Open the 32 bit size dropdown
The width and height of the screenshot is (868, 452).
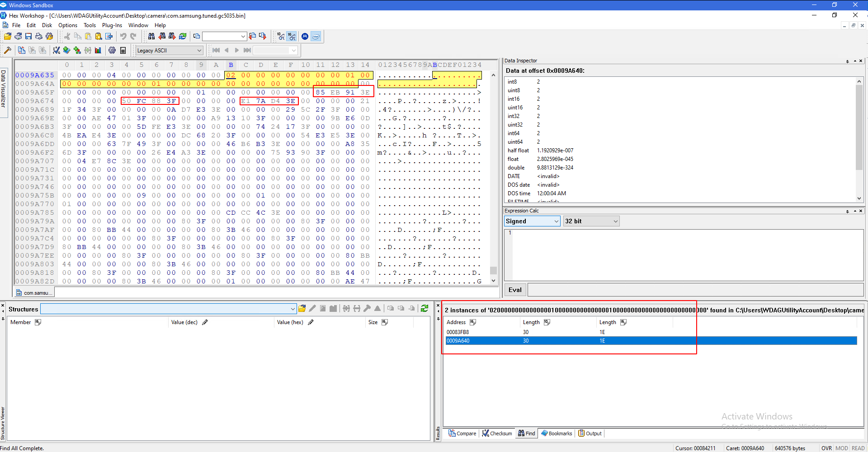(x=591, y=221)
